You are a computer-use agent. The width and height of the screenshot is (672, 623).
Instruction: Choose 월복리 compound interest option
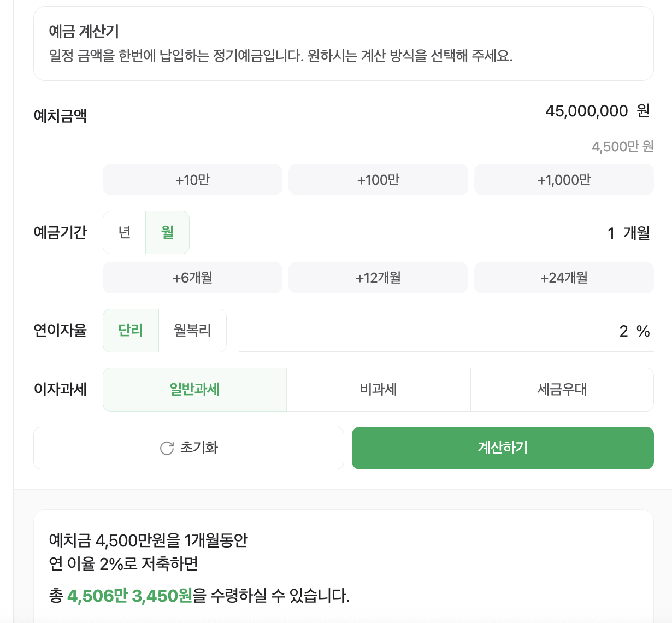pyautogui.click(x=192, y=331)
